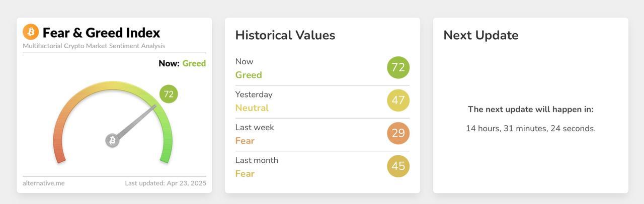Click the gauge needle pointer
This screenshot has width=644, height=204.
point(136,122)
